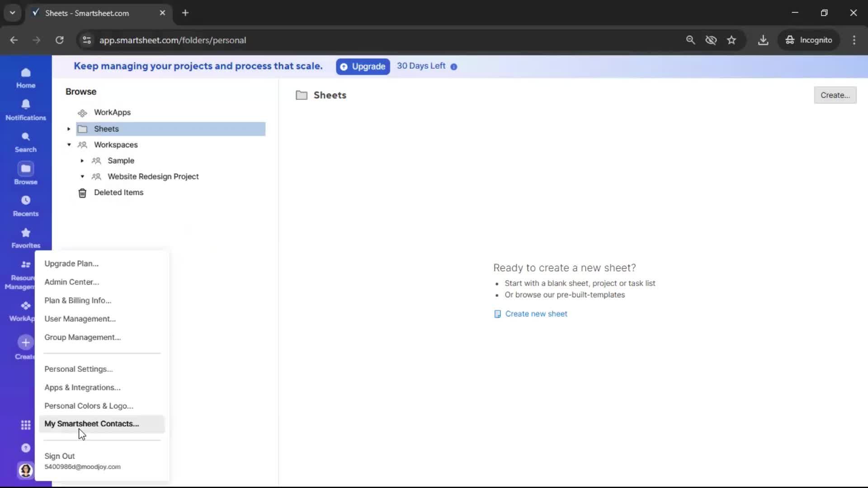This screenshot has width=868, height=488.
Task: Open Favorites from the sidebar
Action: (x=25, y=237)
